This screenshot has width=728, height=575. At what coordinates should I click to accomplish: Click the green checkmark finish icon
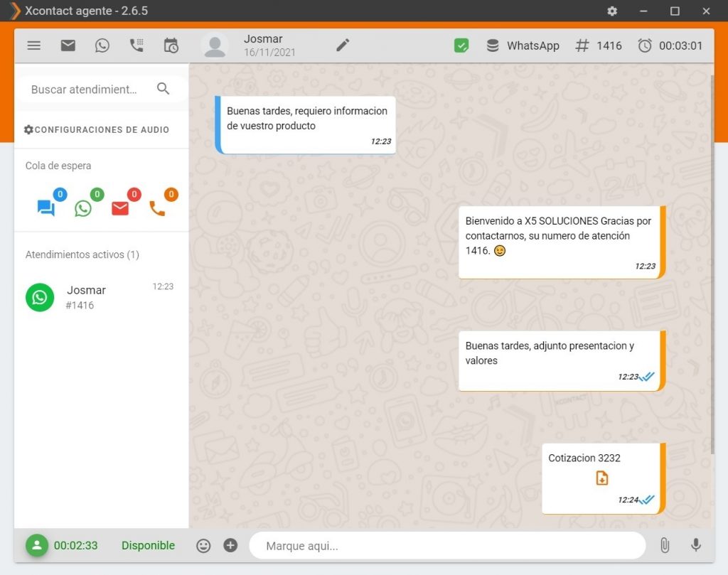click(461, 45)
